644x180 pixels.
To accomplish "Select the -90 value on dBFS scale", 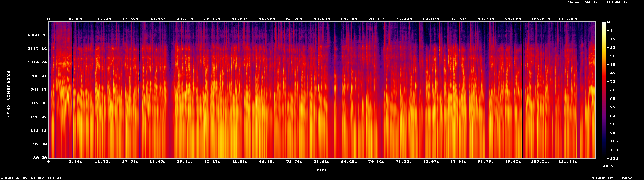I will tap(611, 124).
